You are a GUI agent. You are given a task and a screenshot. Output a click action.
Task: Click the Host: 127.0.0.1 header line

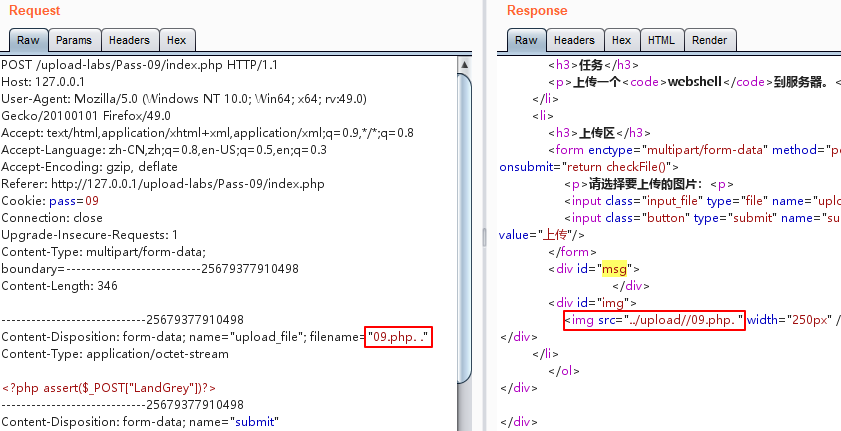[43, 82]
